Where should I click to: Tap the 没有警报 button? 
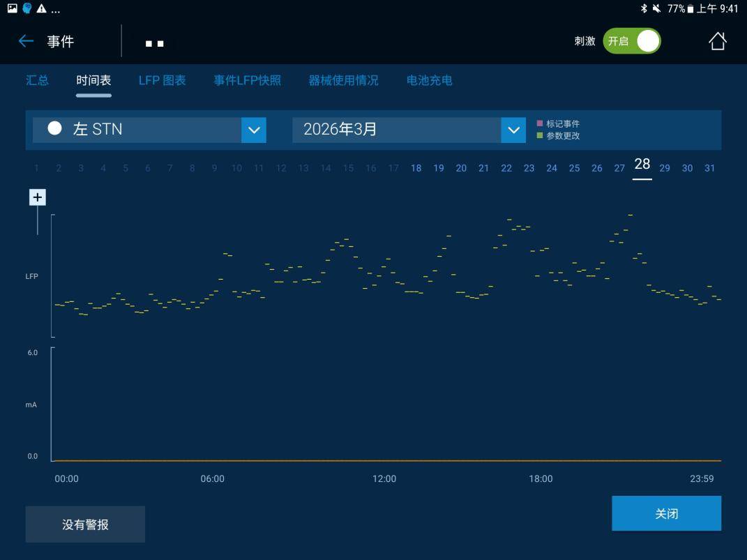tap(85, 524)
